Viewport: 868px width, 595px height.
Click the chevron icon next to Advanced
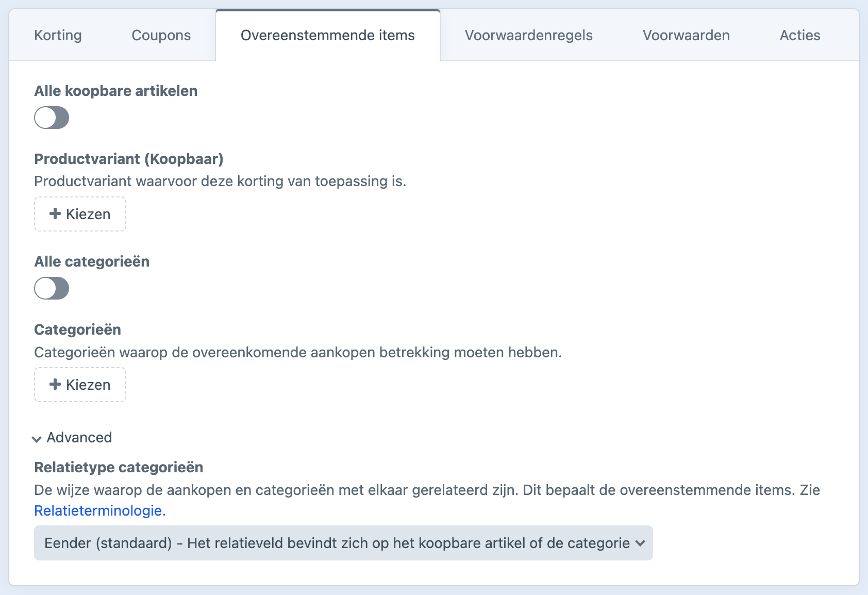click(x=36, y=439)
